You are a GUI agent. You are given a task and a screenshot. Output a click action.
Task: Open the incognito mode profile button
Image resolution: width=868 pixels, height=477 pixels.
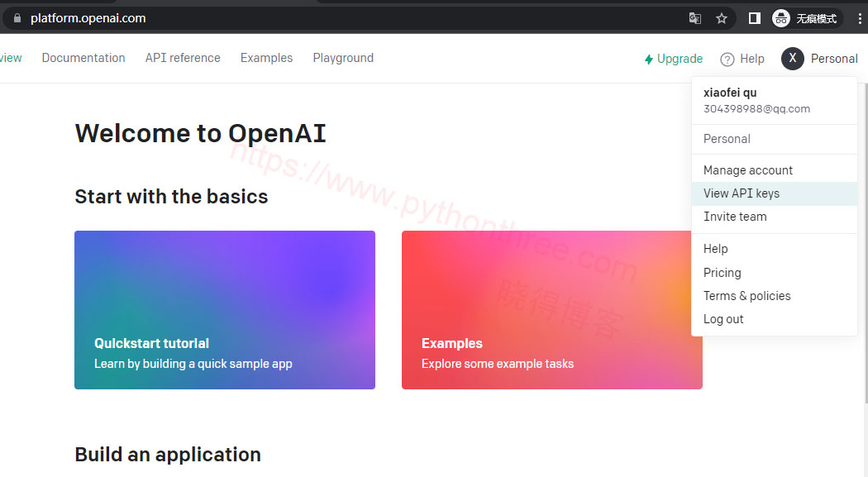pyautogui.click(x=807, y=18)
